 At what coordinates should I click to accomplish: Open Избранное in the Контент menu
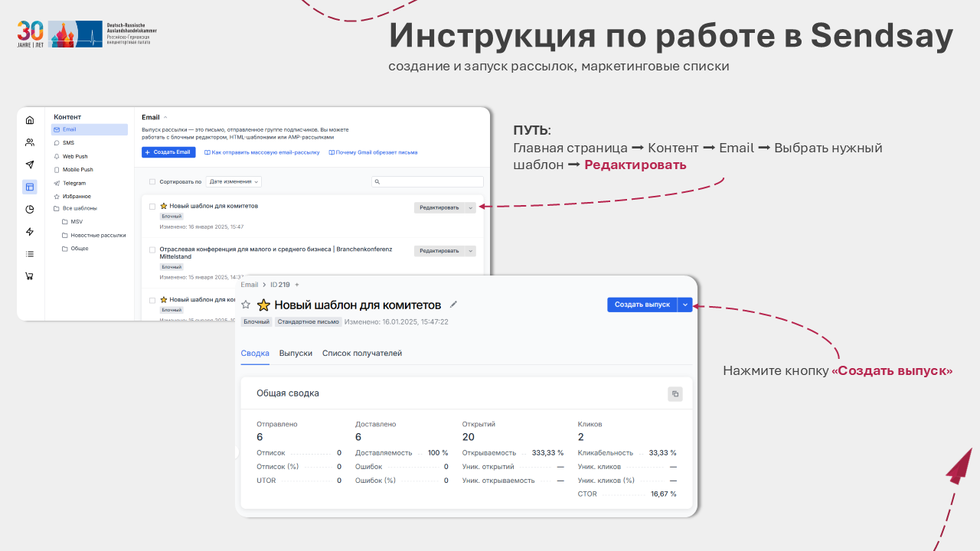[x=77, y=197]
